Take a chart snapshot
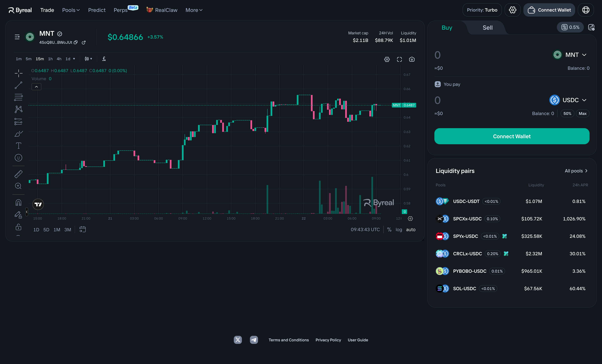 click(x=412, y=59)
